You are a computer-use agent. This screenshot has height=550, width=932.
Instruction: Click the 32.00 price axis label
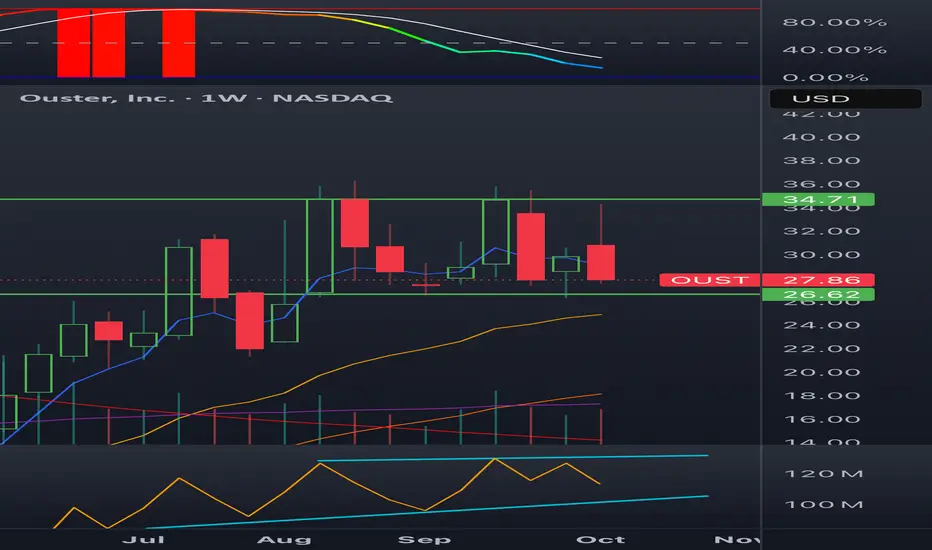click(821, 231)
